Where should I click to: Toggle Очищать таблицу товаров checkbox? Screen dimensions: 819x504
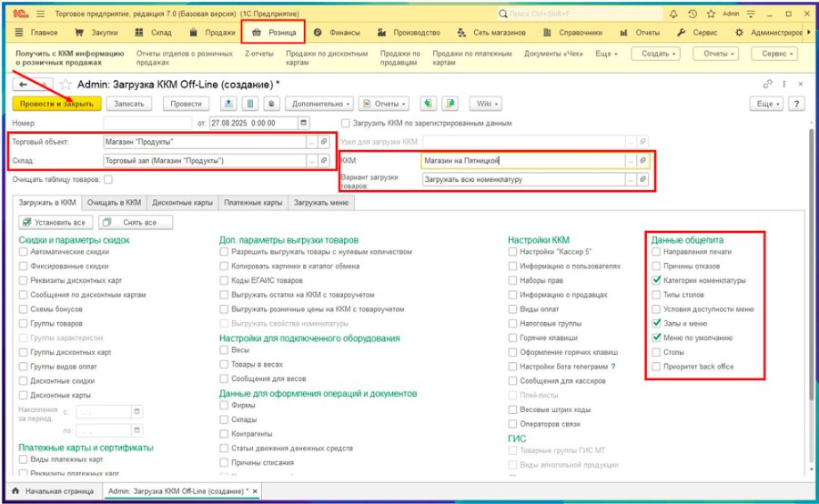point(108,179)
